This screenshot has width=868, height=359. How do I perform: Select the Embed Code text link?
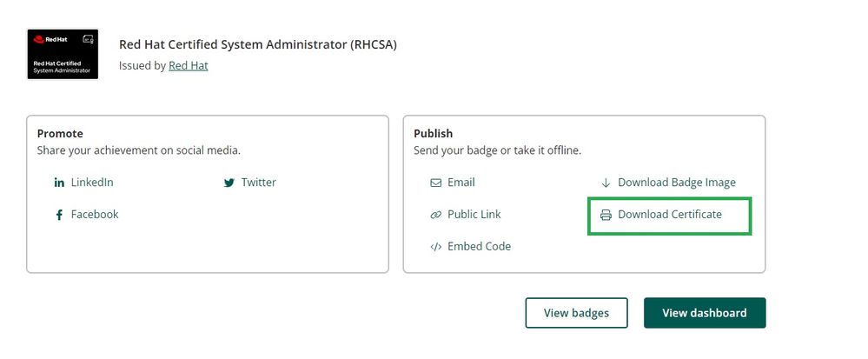(x=480, y=247)
